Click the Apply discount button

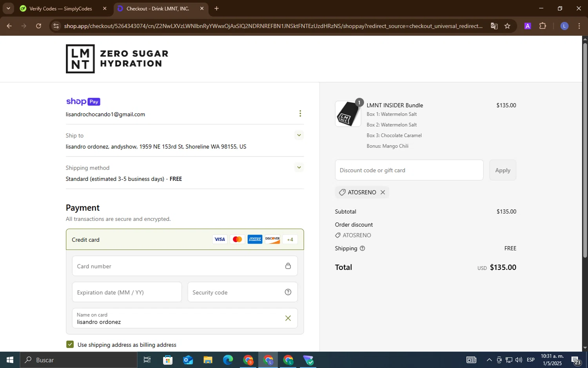click(503, 170)
